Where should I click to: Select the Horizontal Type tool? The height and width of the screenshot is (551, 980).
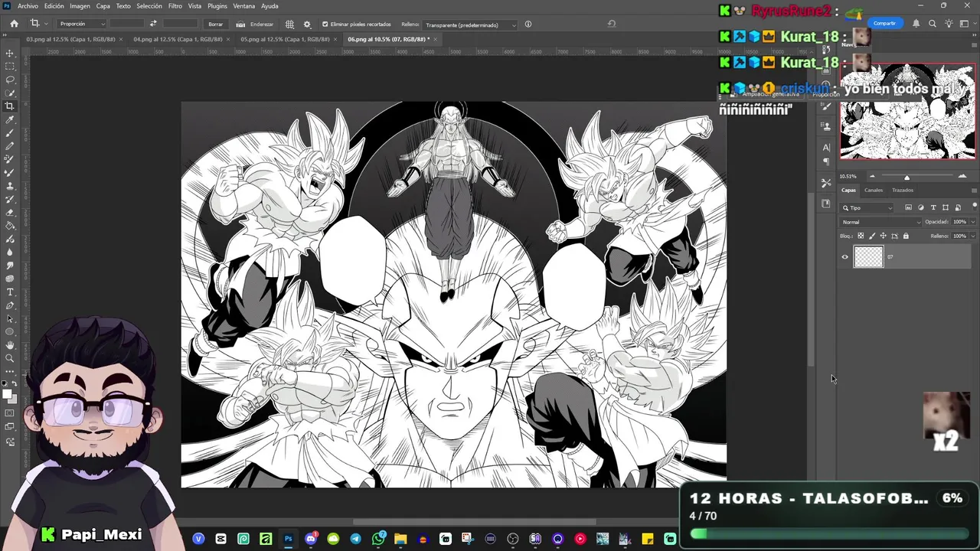pyautogui.click(x=10, y=292)
